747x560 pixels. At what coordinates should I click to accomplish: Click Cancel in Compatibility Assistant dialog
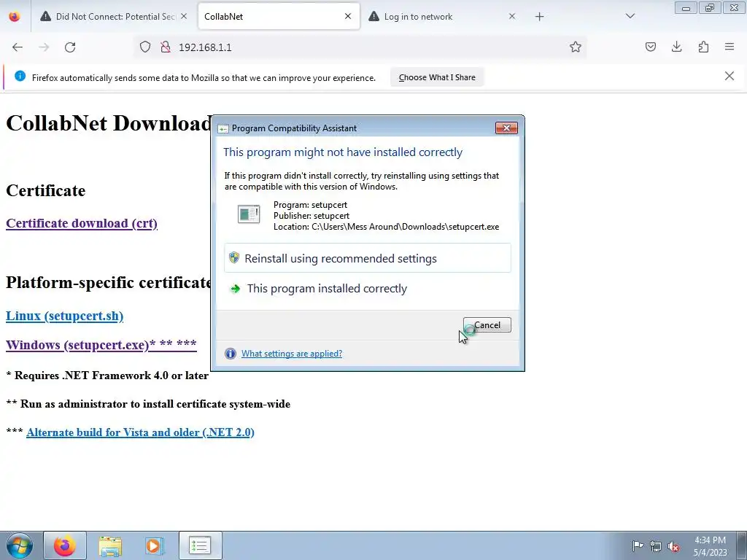click(487, 325)
